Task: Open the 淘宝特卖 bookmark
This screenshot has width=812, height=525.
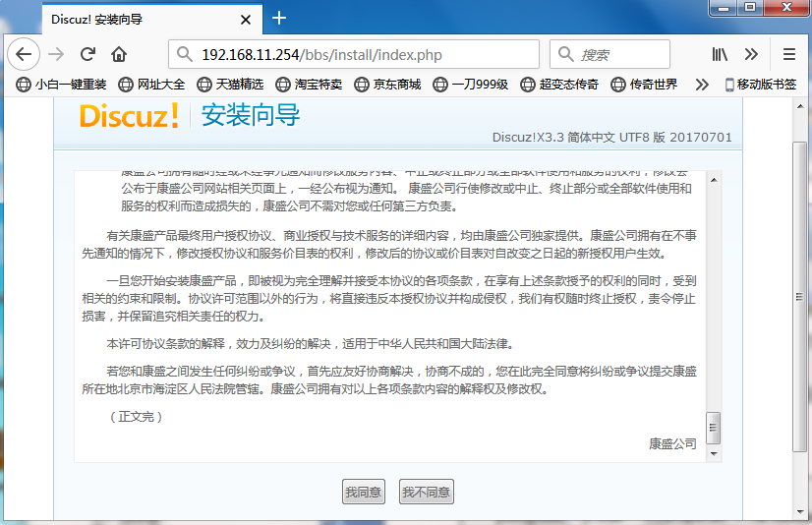Action: point(309,85)
